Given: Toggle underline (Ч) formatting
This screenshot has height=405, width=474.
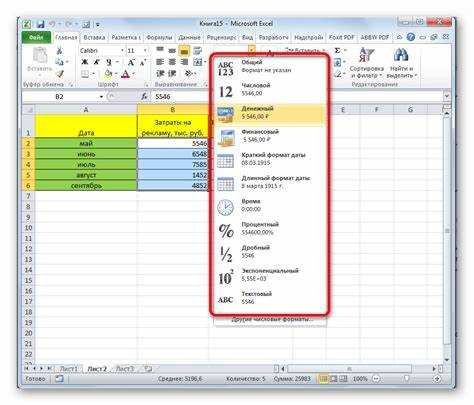Looking at the screenshot, I should click(x=109, y=62).
